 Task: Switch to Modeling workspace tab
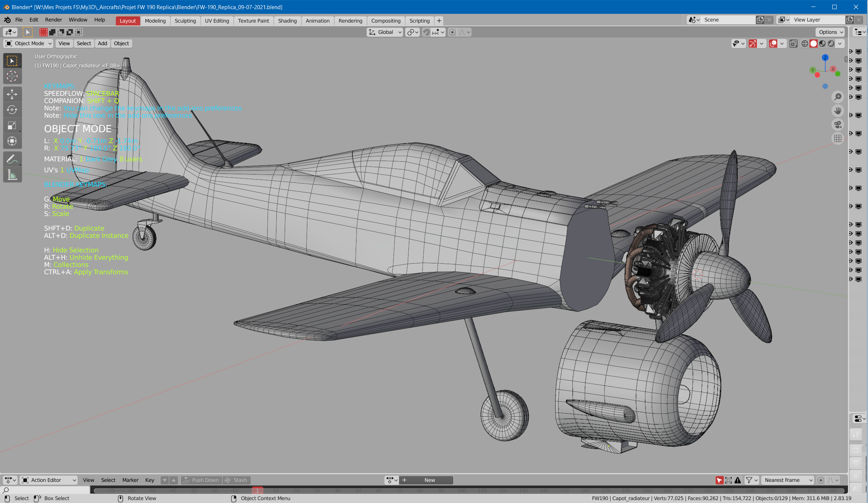155,21
